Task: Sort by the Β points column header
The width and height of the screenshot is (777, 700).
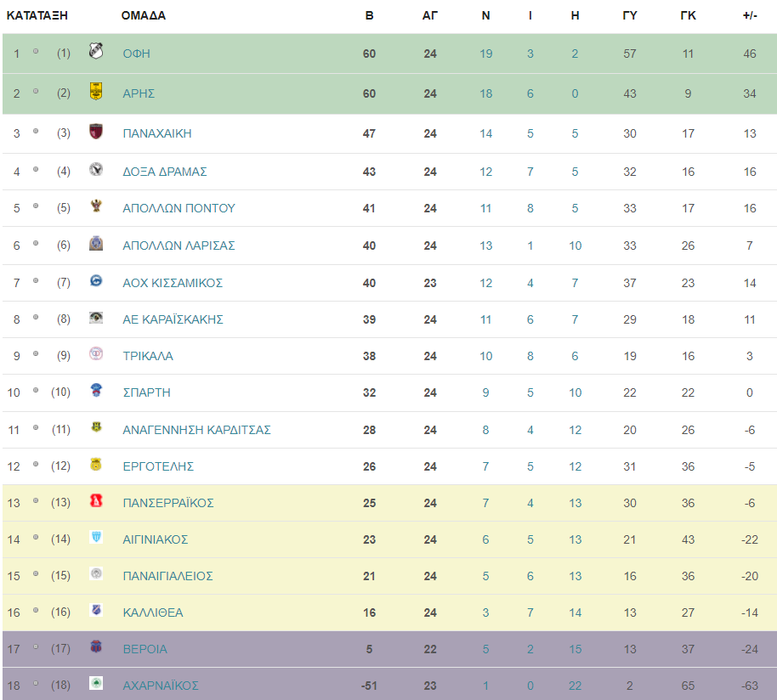Action: 369,16
